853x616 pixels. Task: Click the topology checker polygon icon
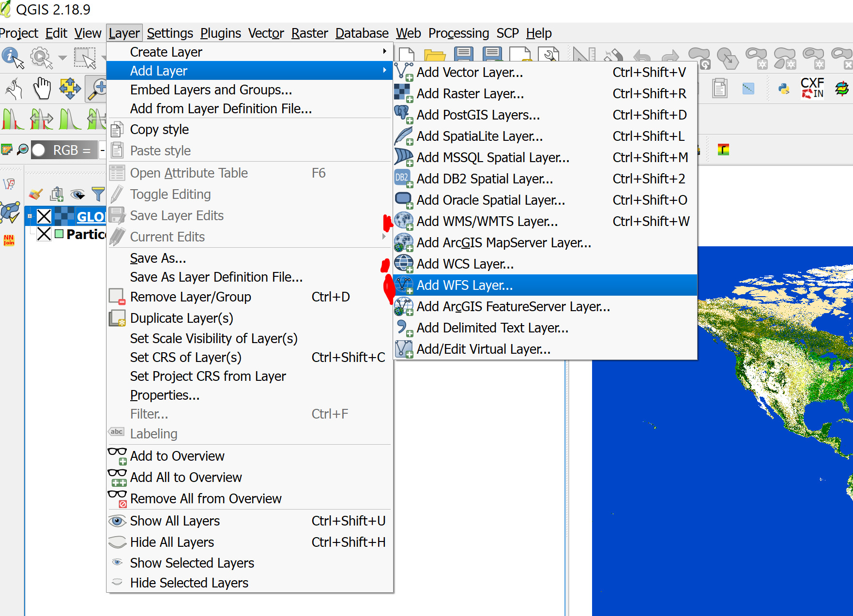(x=10, y=212)
